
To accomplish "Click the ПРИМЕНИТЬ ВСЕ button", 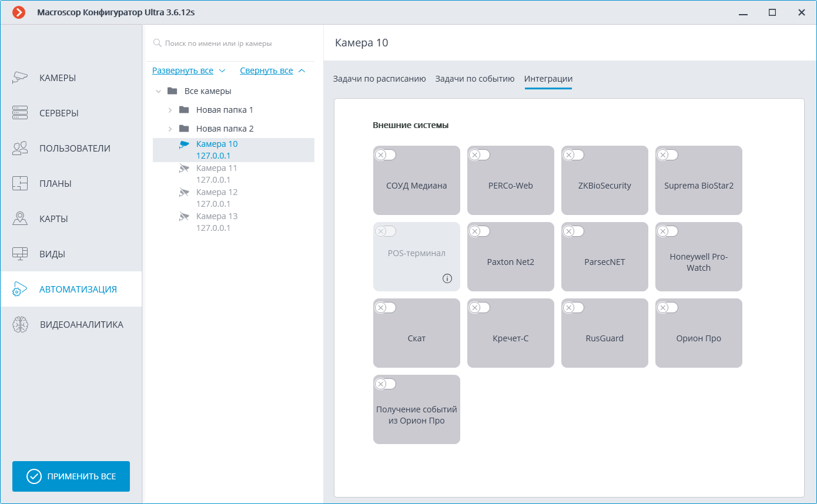I will click(x=71, y=476).
